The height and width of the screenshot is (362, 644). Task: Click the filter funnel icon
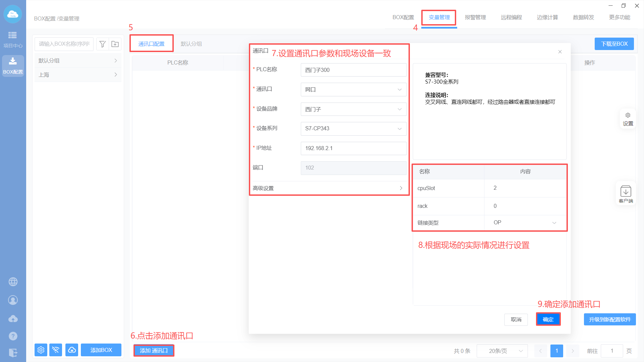[x=103, y=44]
